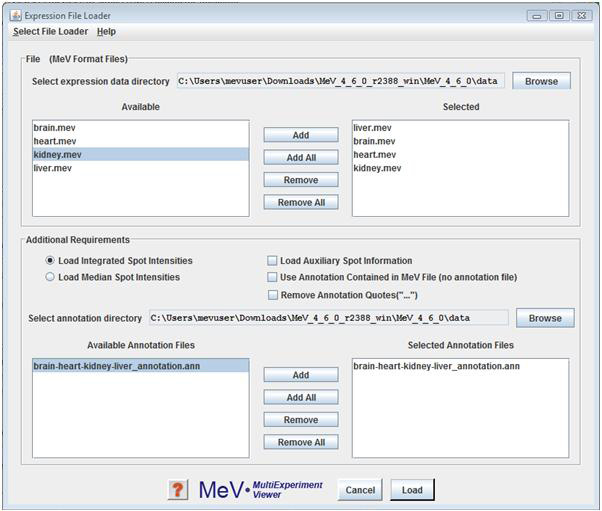
Task: Select Load Median Spot Intensities option
Action: tap(50, 277)
